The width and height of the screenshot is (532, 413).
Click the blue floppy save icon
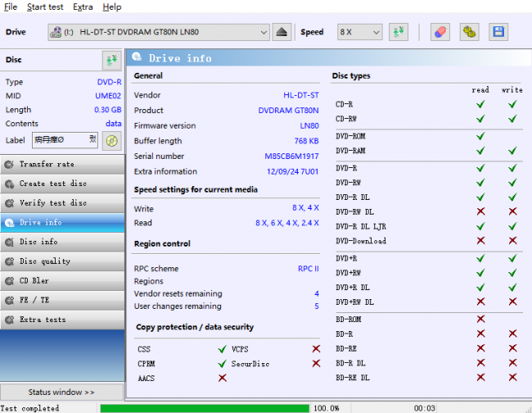(498, 32)
